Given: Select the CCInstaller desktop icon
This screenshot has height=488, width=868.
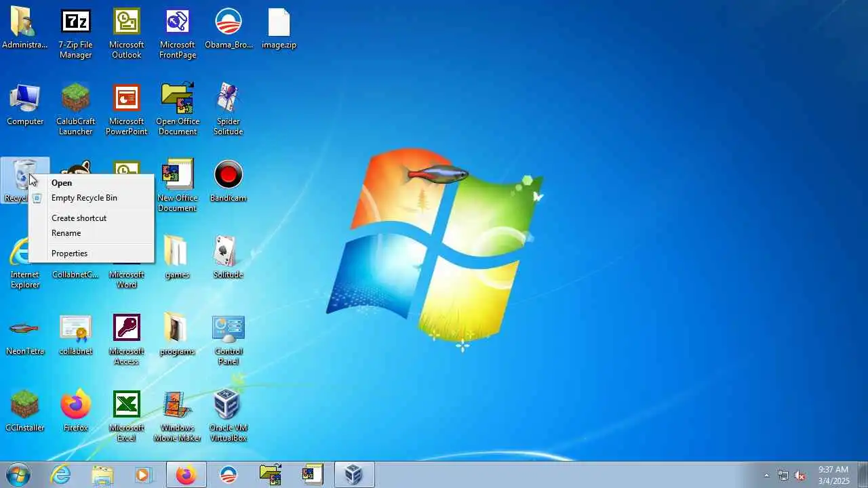Looking at the screenshot, I should pyautogui.click(x=25, y=411).
